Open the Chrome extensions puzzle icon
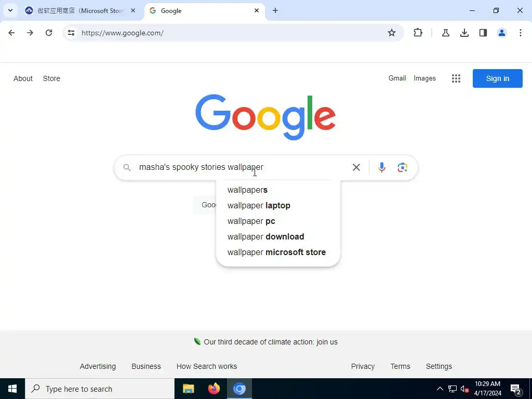Image resolution: width=532 pixels, height=399 pixels. (x=418, y=33)
